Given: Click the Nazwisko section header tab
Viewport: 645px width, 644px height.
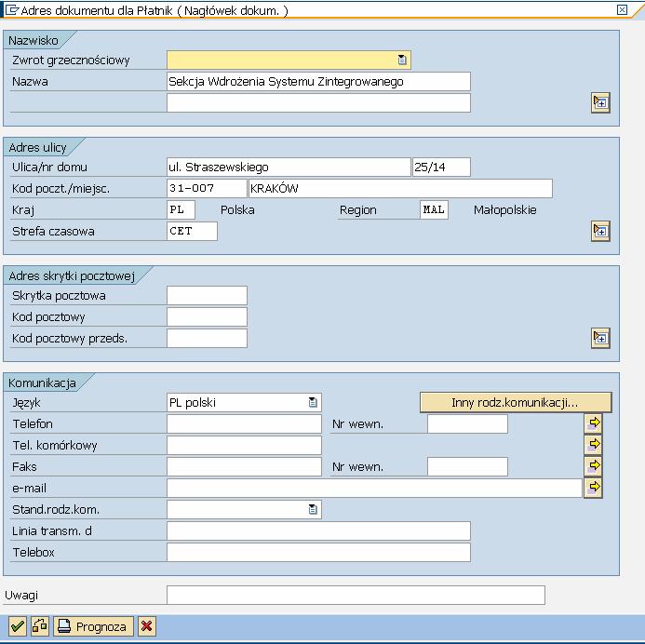Looking at the screenshot, I should pos(34,40).
